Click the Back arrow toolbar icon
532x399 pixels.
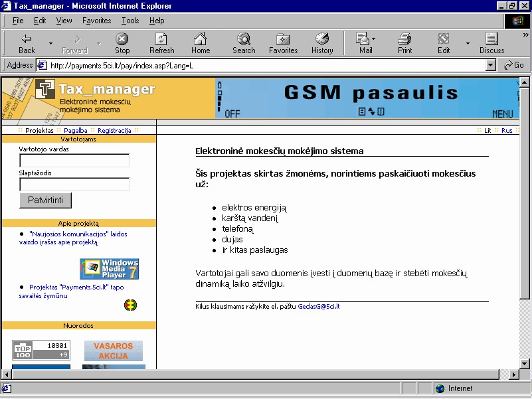point(27,39)
